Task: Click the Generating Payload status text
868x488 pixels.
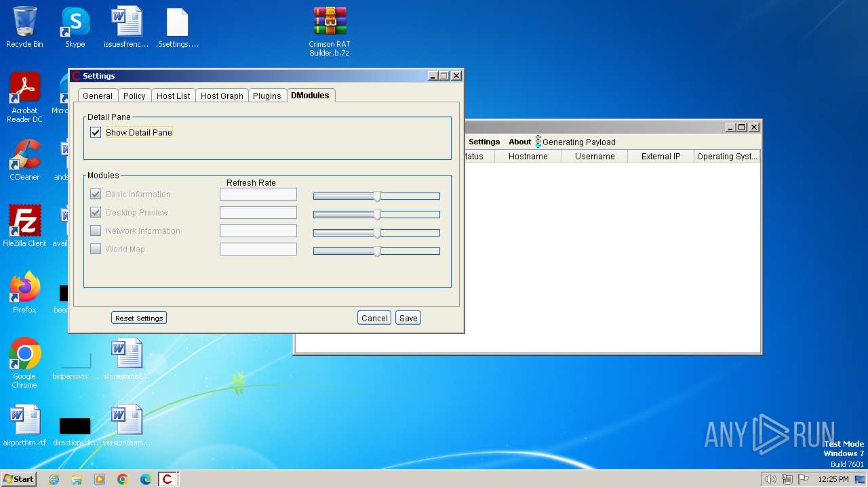Action: coord(579,142)
